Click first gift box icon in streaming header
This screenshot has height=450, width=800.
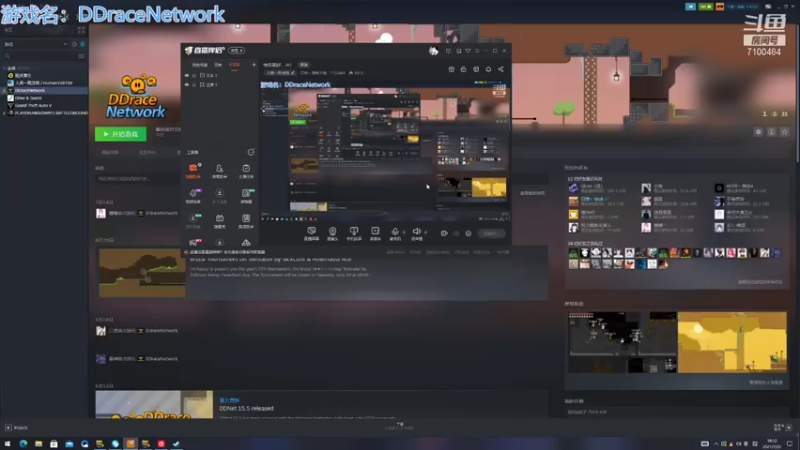(451, 69)
